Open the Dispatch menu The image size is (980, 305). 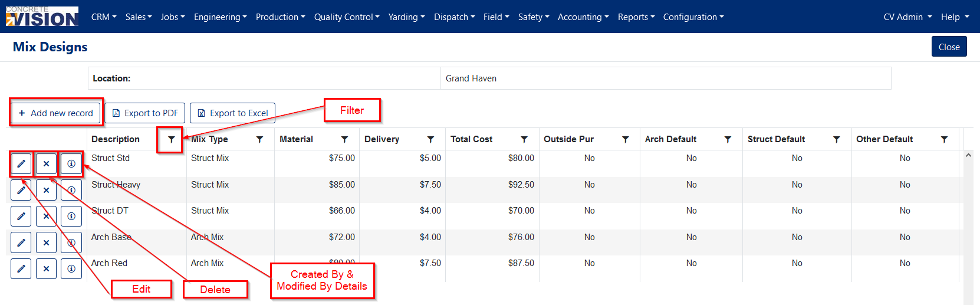[x=455, y=17]
